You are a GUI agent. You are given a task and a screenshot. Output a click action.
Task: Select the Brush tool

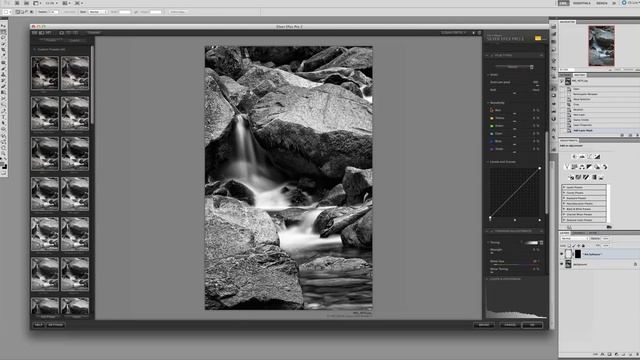4,69
